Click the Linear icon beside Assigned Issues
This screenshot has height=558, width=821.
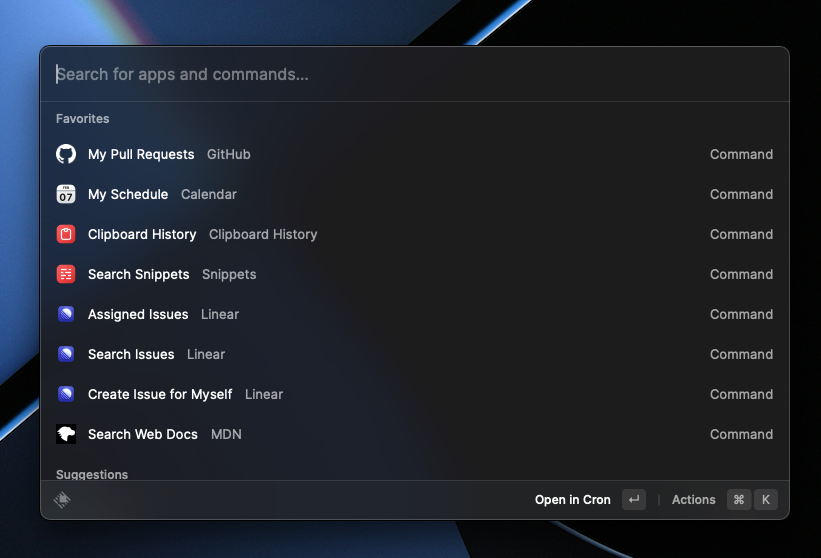tap(66, 314)
